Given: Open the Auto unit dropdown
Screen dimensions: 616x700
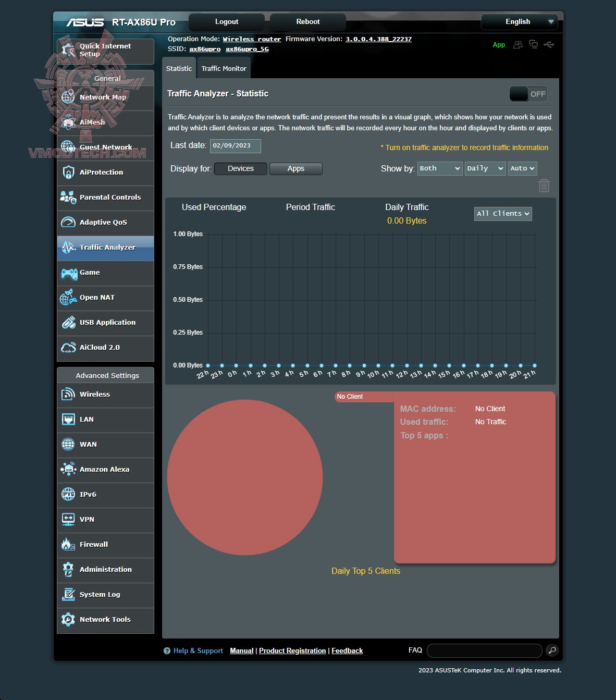Looking at the screenshot, I should (522, 168).
